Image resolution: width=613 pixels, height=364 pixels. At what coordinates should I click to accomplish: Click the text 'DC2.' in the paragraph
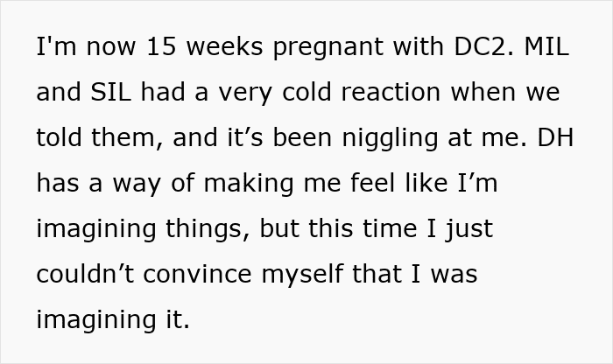[x=484, y=46]
